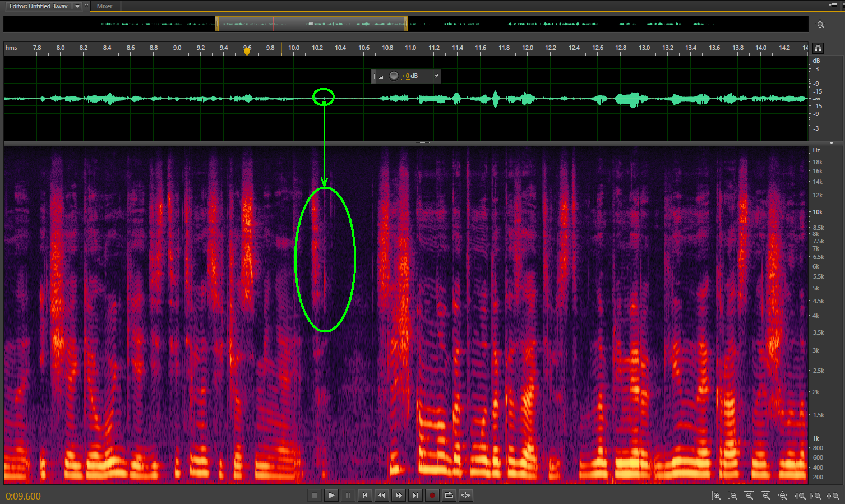Click the HUD volume gain knob
The height and width of the screenshot is (504, 845).
pyautogui.click(x=394, y=76)
